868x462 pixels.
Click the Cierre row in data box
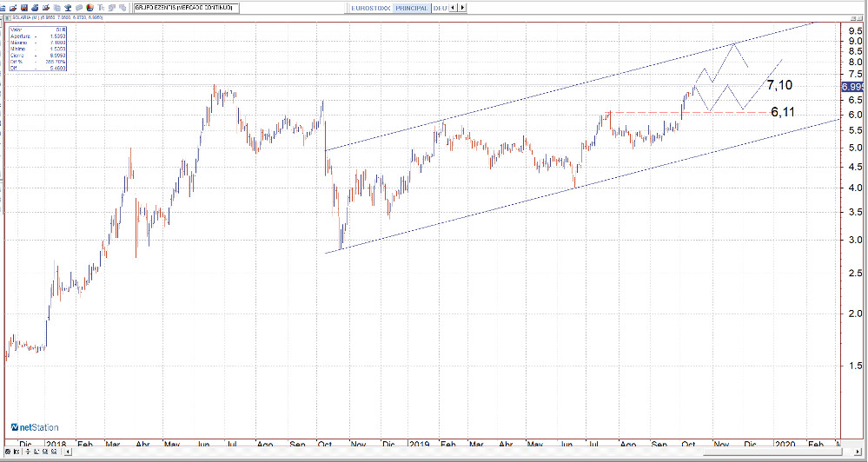(x=37, y=56)
